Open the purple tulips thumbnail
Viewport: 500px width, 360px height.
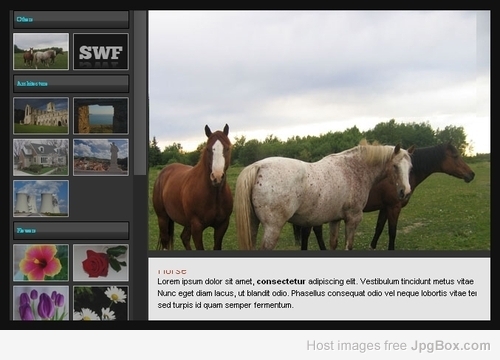tap(41, 303)
